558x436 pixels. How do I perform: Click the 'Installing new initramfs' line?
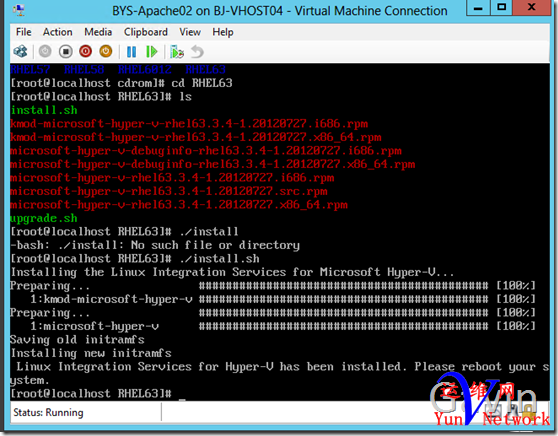pos(91,353)
